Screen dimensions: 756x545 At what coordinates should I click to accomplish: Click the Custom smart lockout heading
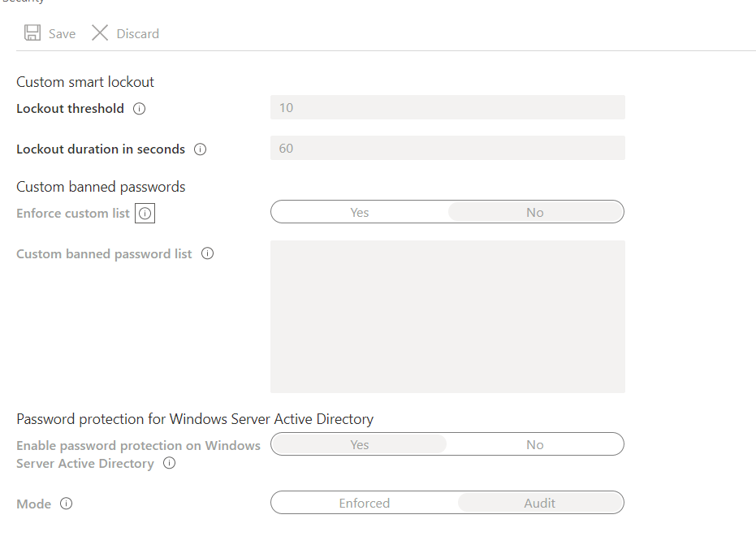pos(85,82)
